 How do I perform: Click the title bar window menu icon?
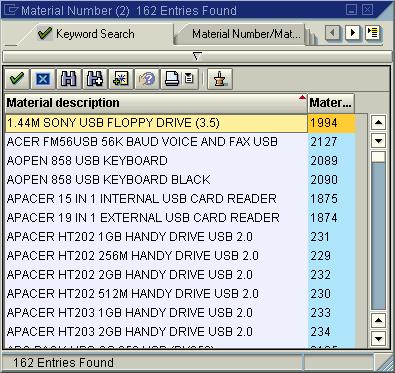tap(10, 10)
